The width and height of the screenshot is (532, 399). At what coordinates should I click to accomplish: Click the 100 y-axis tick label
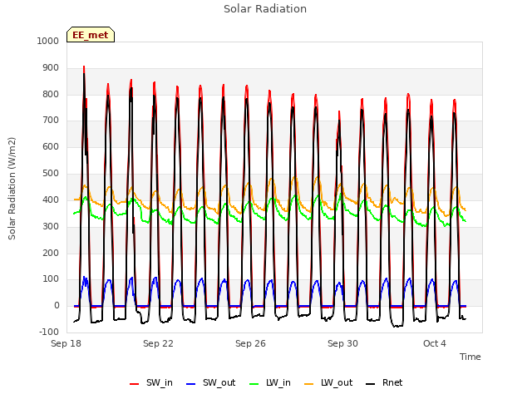pos(51,279)
